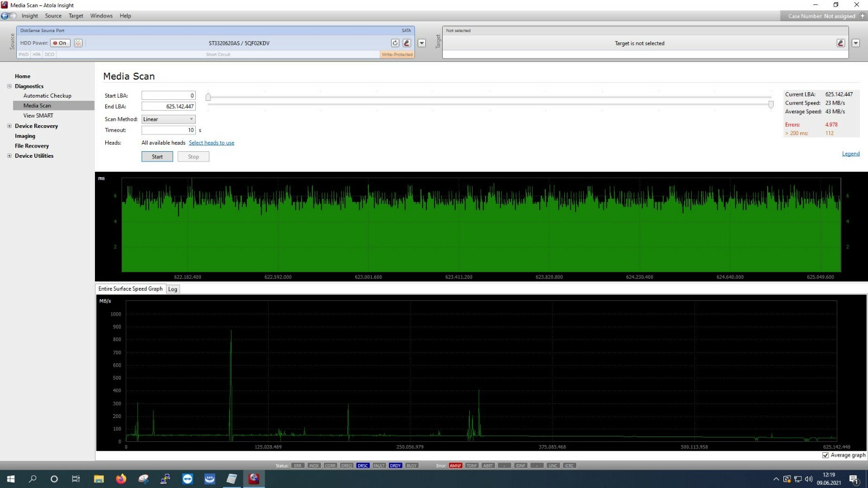Image resolution: width=868 pixels, height=488 pixels.
Task: Switch to the Log tab
Action: pyautogui.click(x=173, y=289)
